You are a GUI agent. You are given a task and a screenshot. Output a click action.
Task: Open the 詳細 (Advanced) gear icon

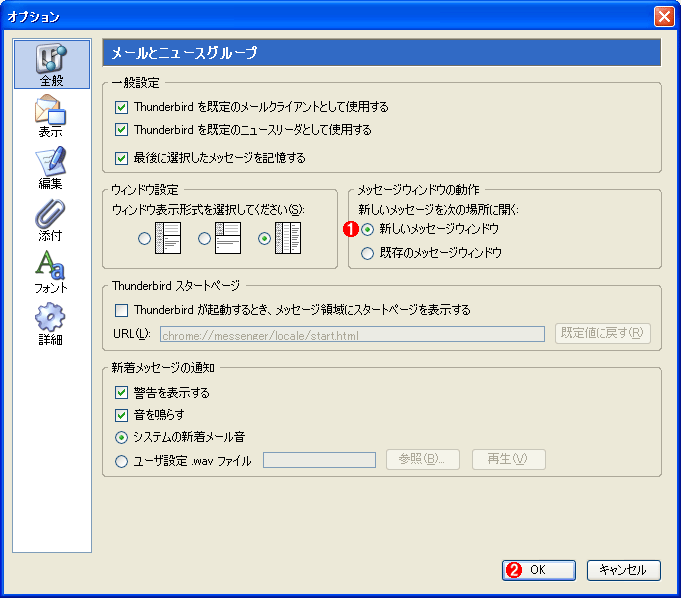[x=51, y=324]
